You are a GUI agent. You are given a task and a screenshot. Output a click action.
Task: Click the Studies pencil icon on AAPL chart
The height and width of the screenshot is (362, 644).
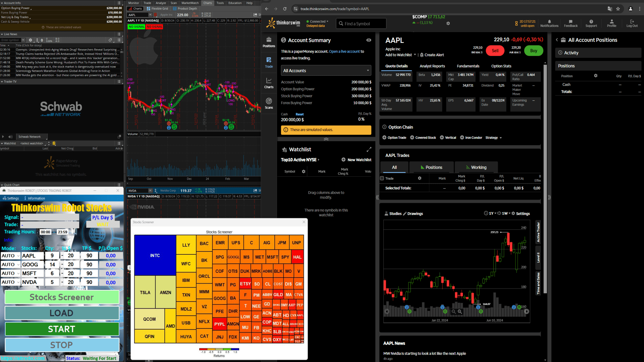pos(405,214)
